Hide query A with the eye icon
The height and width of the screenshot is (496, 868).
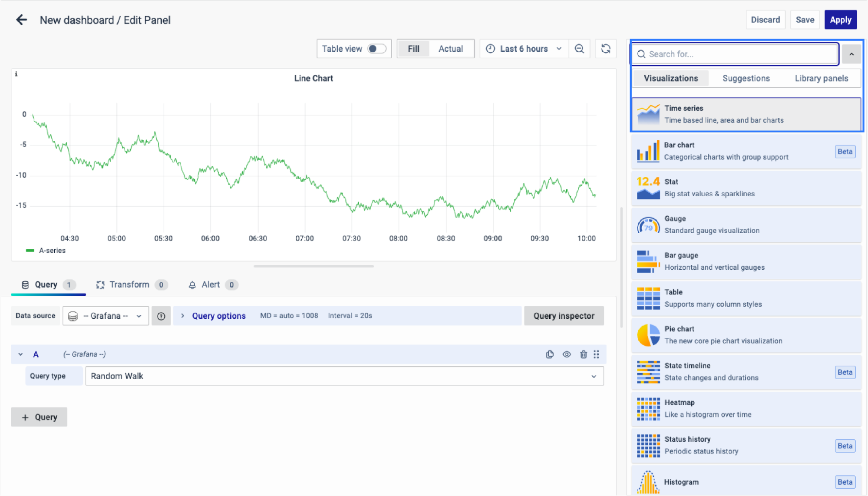(567, 354)
